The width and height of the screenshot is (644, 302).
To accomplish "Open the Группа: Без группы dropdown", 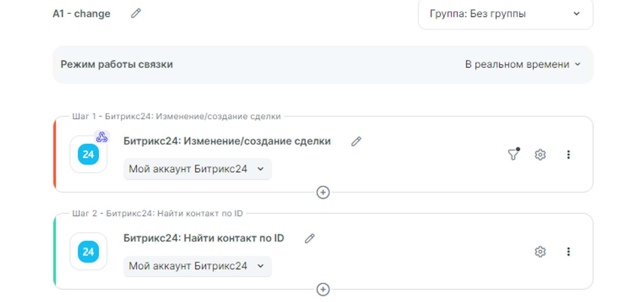I will pyautogui.click(x=505, y=14).
